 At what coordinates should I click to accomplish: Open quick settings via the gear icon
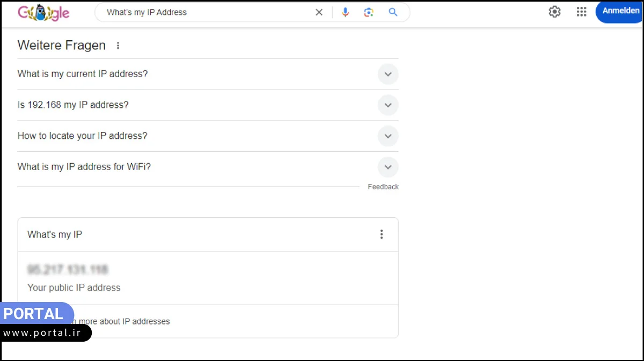pos(554,11)
